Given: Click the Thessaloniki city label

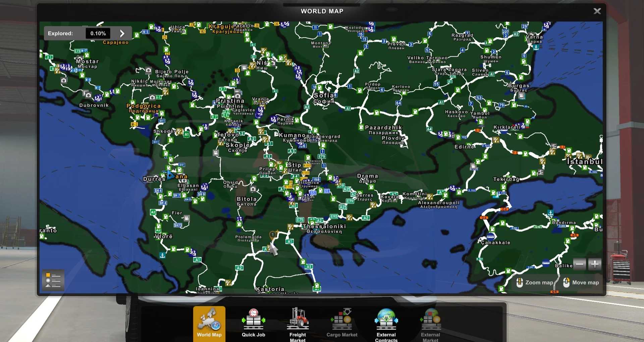Looking at the screenshot, I should click(324, 227).
